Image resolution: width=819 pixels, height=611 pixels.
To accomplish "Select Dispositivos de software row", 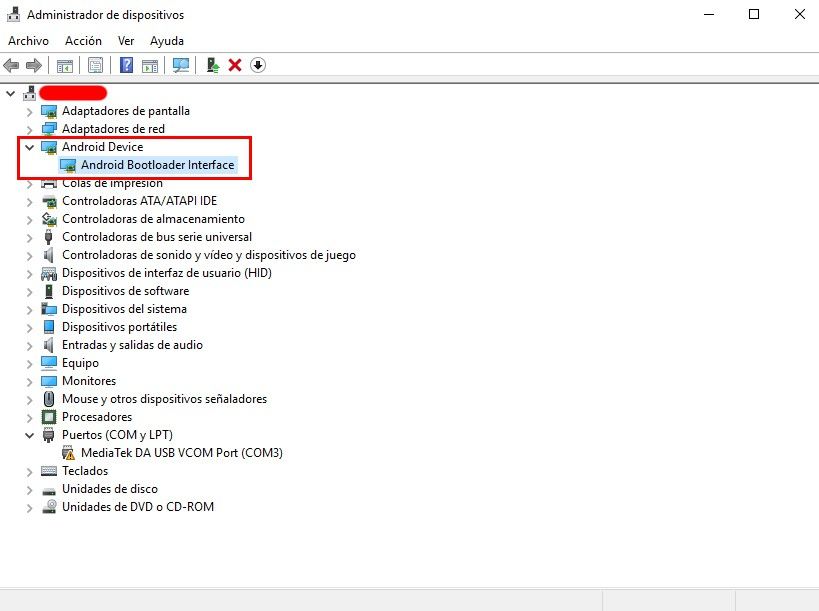I will click(125, 291).
